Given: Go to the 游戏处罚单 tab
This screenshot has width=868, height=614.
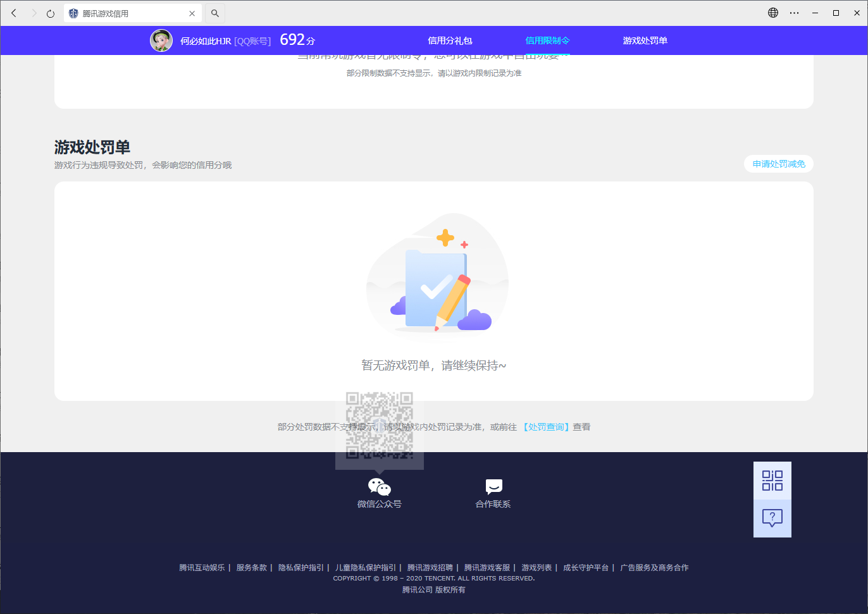Looking at the screenshot, I should pos(645,40).
